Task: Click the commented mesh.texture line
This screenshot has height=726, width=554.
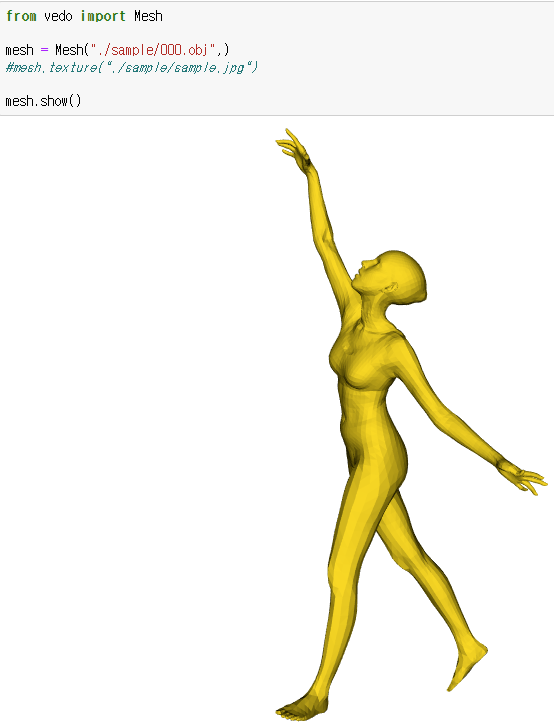Action: tap(132, 67)
